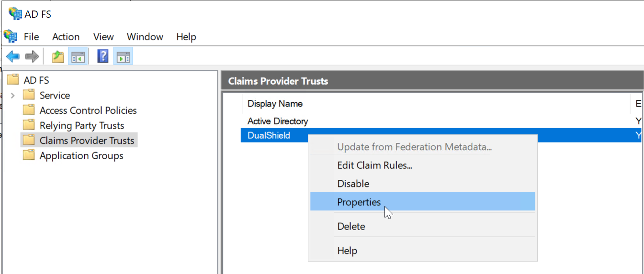Click the Relying Party Trusts folder icon
The image size is (644, 274).
click(x=29, y=125)
